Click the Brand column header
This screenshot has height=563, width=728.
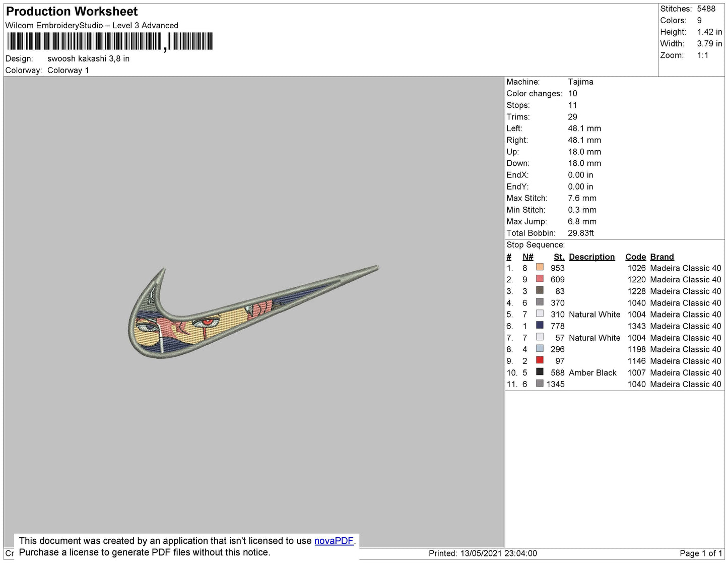tap(661, 257)
